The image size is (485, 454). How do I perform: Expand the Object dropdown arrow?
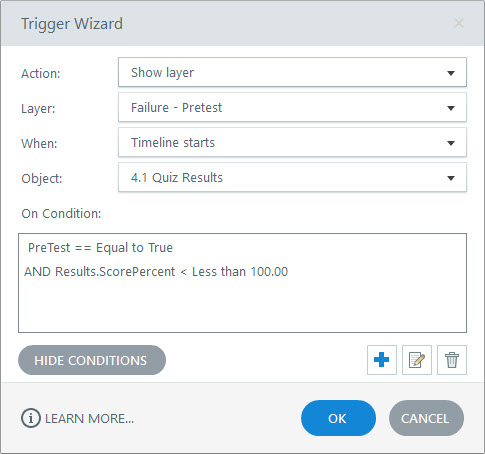click(x=451, y=178)
